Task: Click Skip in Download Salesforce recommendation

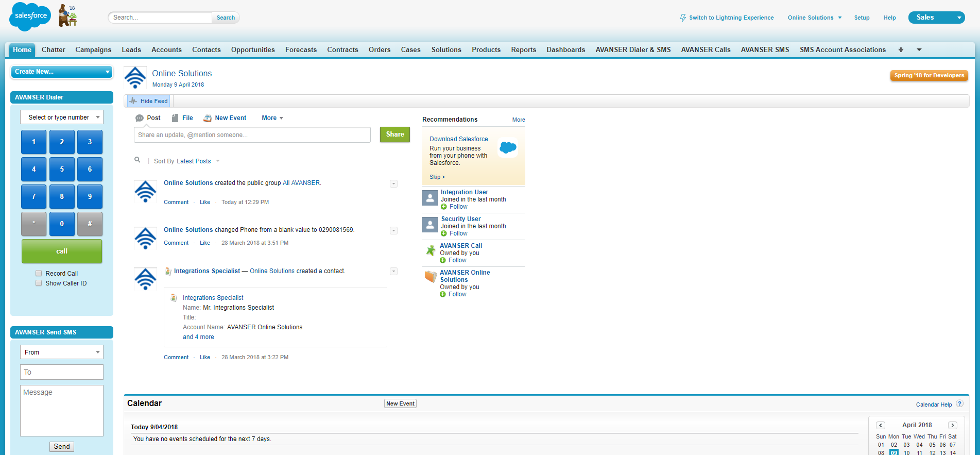Action: [x=437, y=177]
